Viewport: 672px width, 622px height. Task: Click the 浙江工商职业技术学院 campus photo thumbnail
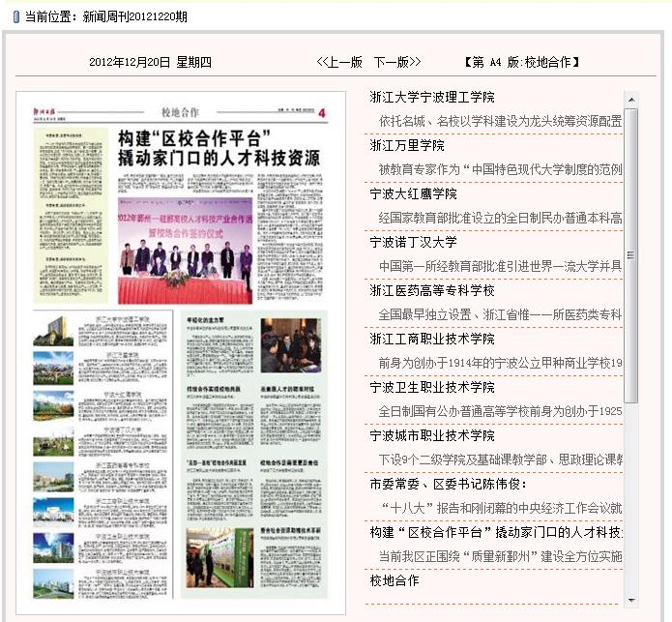pos(53,513)
